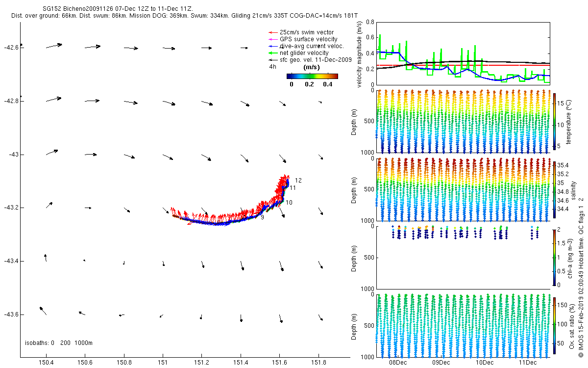Click the 'isobaths: 0 200 1000m' note
The image size is (588, 368).
pyautogui.click(x=58, y=342)
